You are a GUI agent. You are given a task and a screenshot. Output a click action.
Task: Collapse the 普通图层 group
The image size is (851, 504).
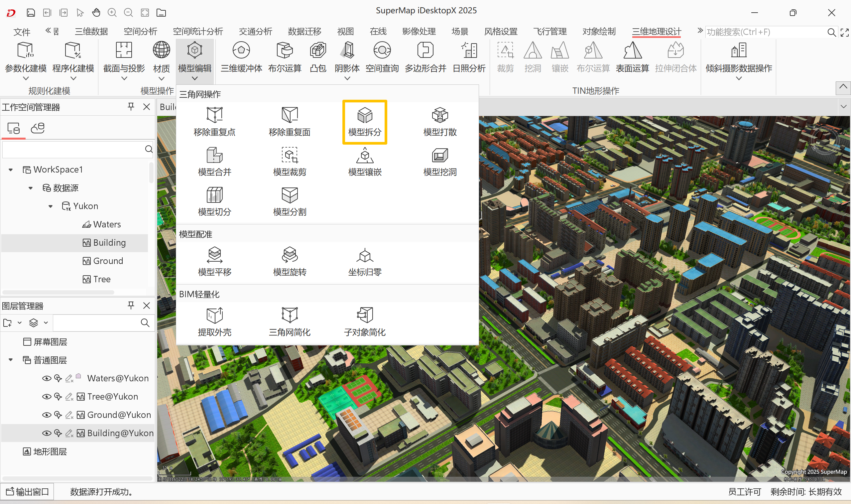pyautogui.click(x=11, y=360)
